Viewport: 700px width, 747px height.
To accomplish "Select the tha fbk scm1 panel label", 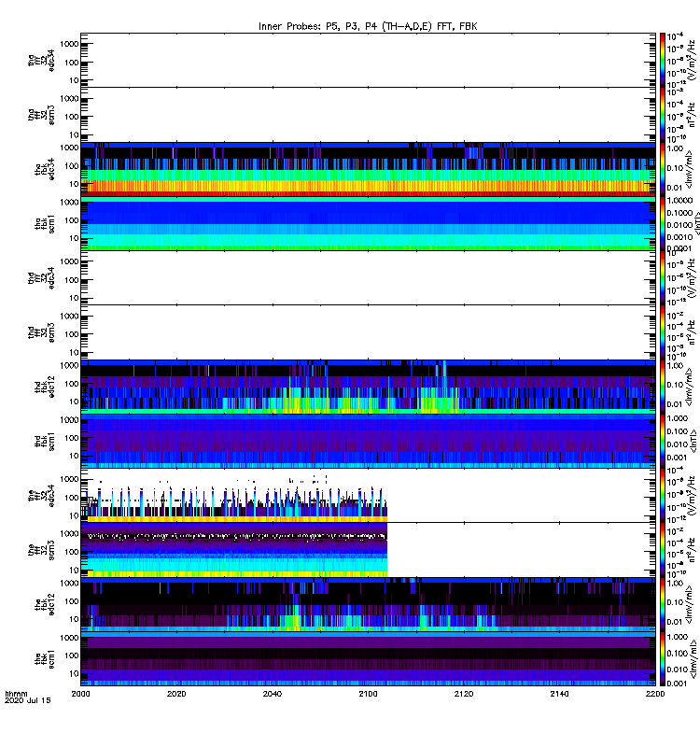I will coord(45,224).
